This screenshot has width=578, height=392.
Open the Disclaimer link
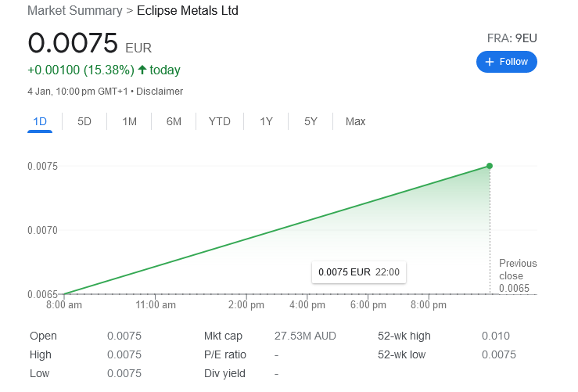tap(160, 91)
